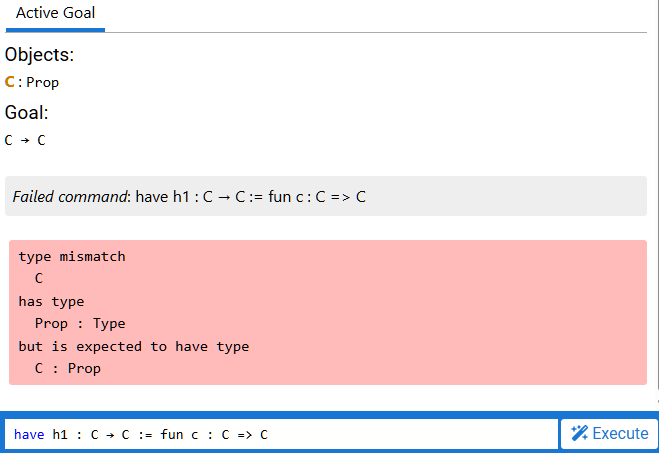Click the Prop type of object C
Viewport: 659px width, 453px height.
click(43, 83)
